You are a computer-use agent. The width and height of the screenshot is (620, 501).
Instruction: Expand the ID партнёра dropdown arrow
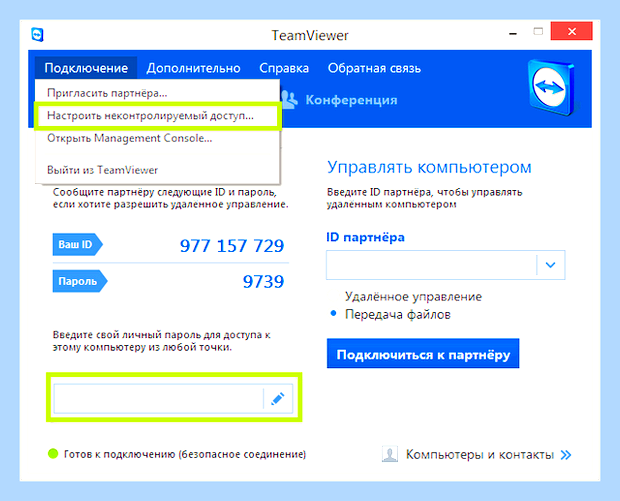pos(550,265)
